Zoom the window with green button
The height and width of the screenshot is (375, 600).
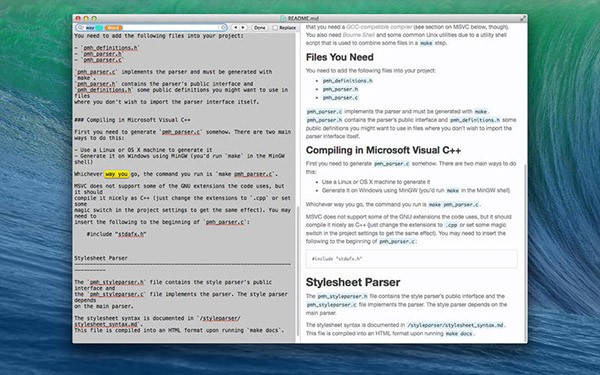coord(94,18)
